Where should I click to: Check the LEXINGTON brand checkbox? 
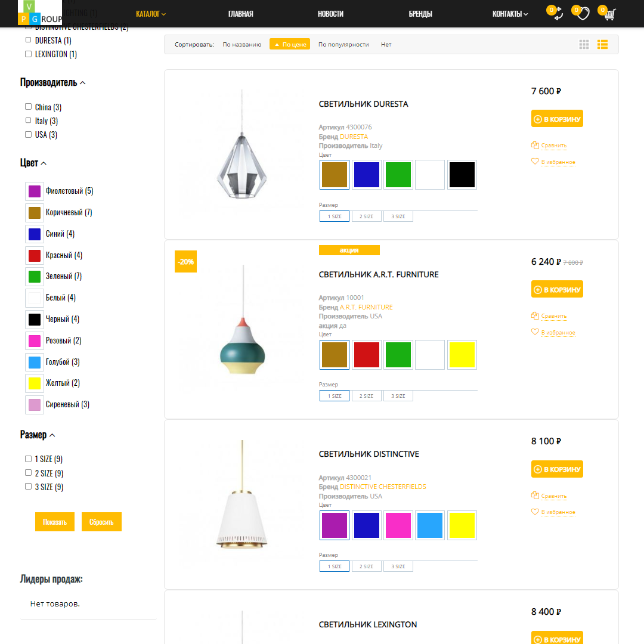[29, 54]
